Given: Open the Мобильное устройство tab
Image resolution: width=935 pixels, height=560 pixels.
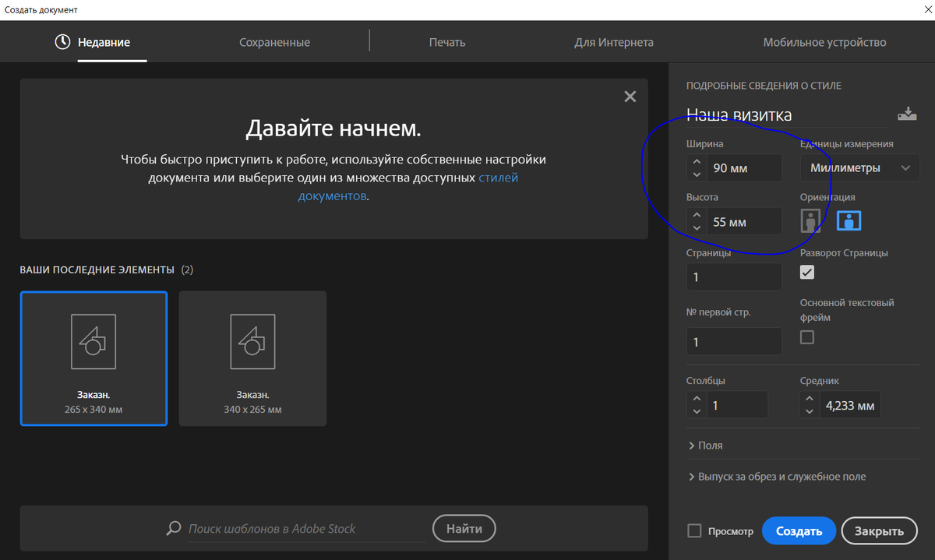Looking at the screenshot, I should click(x=824, y=42).
